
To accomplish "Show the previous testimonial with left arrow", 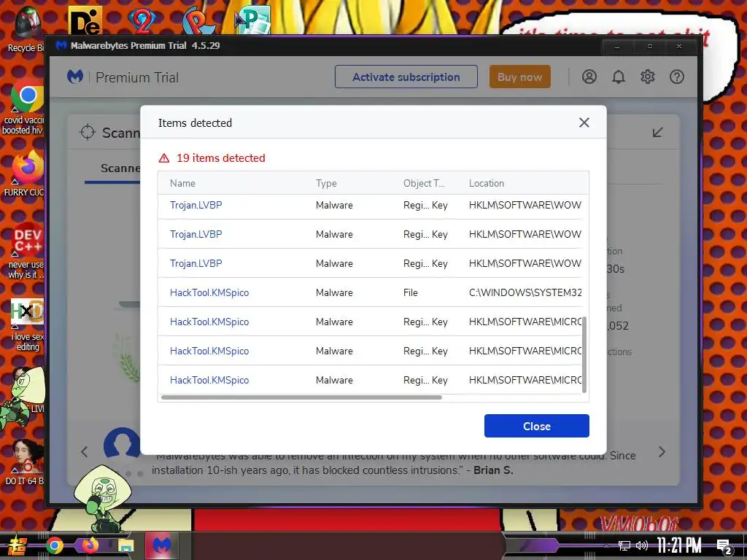I will click(85, 451).
